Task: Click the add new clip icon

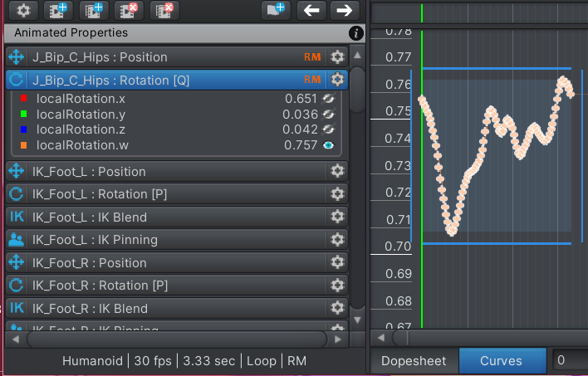Action: tap(58, 10)
